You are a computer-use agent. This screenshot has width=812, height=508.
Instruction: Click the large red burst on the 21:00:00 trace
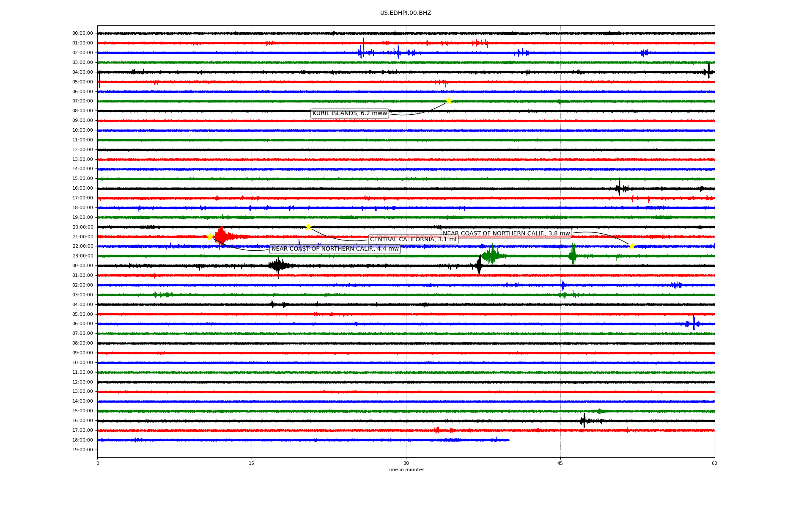[x=221, y=236]
